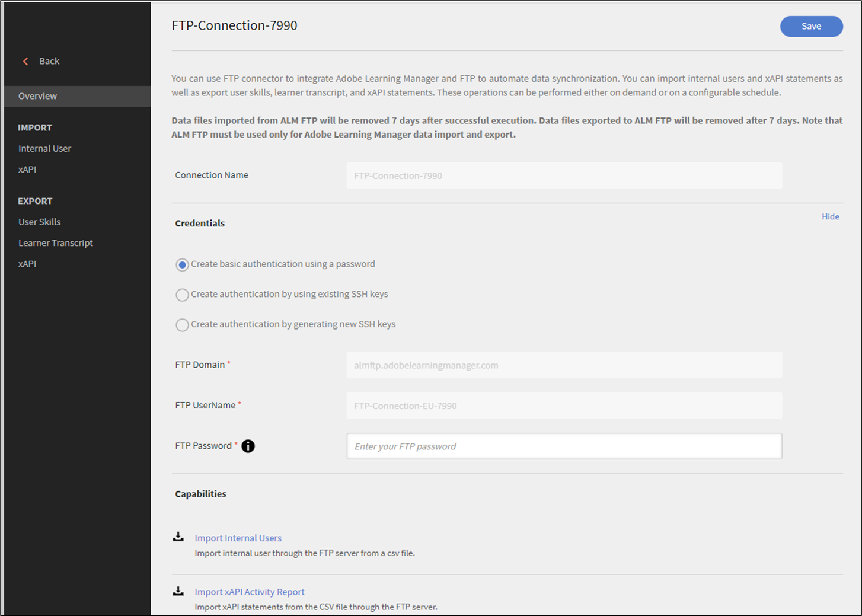Choose generating new SSH keys option
Viewport: 862px width, 616px height.
[183, 325]
